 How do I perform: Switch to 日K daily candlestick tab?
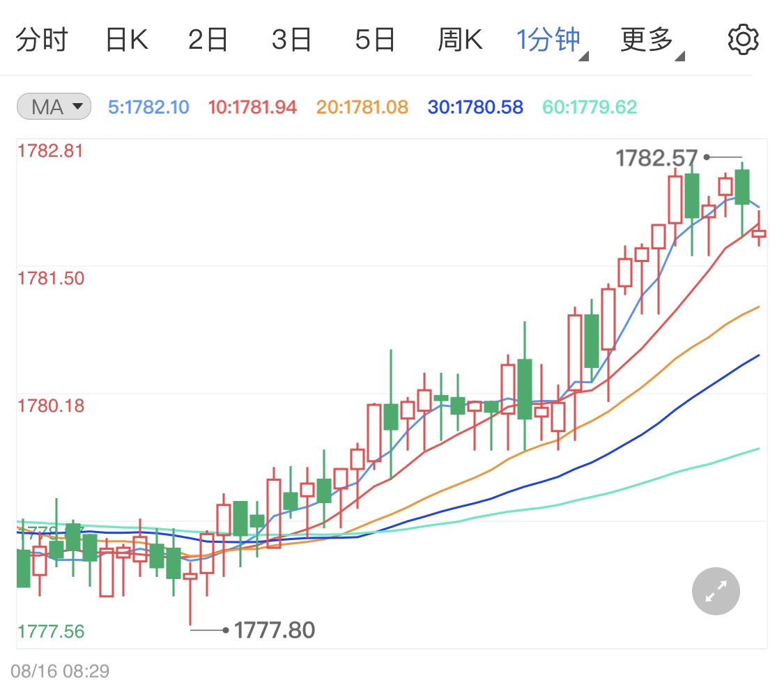[127, 40]
